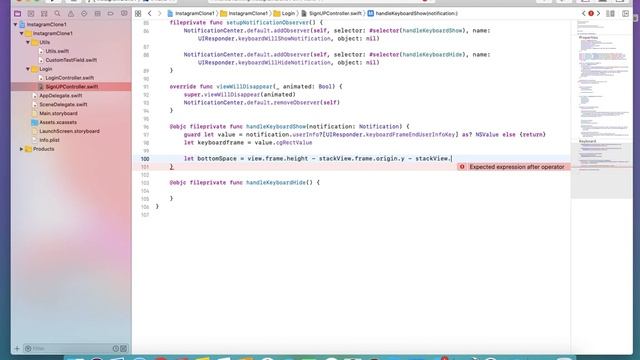Viewport: 640px width, 360px height.
Task: Jump to previous issue arrow
Action: coord(584,13)
